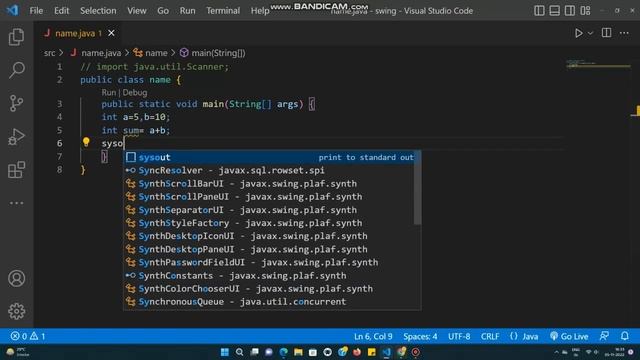The image size is (640, 360).
Task: Click the CRLF end-of-line selector
Action: [x=490, y=336]
